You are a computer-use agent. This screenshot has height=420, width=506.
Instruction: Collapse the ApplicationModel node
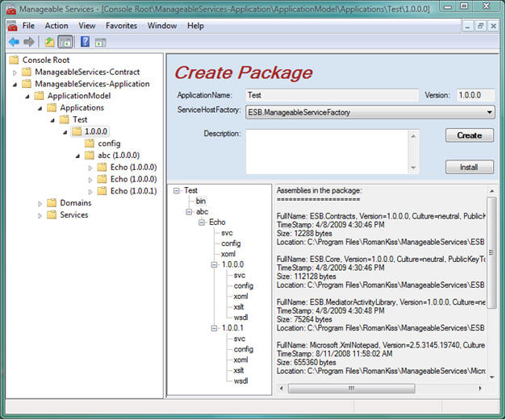click(27, 97)
